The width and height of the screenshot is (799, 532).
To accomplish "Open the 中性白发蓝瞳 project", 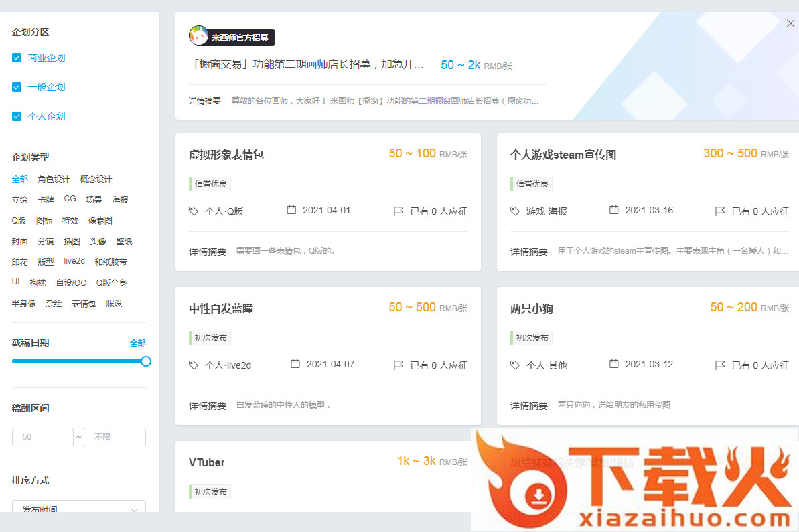I will (x=221, y=308).
